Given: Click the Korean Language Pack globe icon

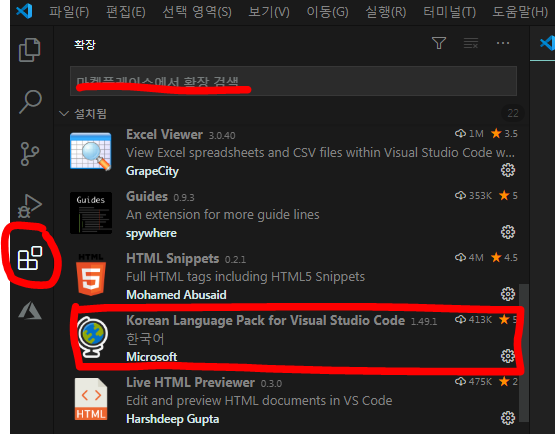Looking at the screenshot, I should [92, 337].
